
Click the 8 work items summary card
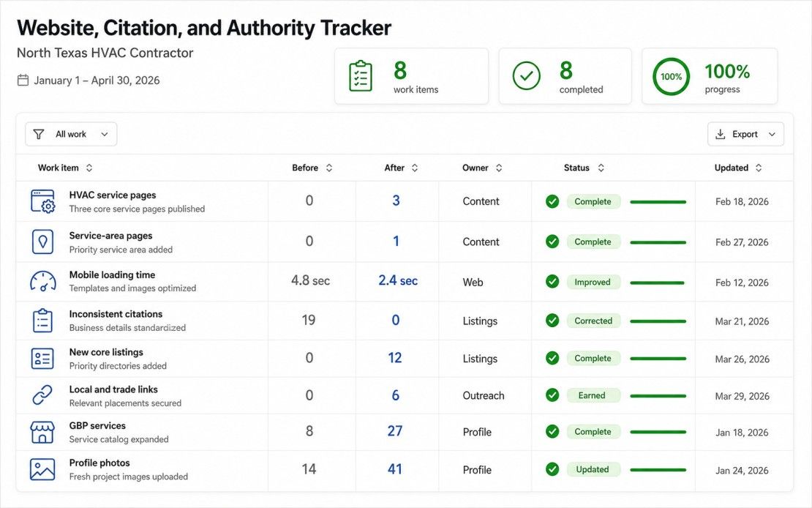pos(411,76)
